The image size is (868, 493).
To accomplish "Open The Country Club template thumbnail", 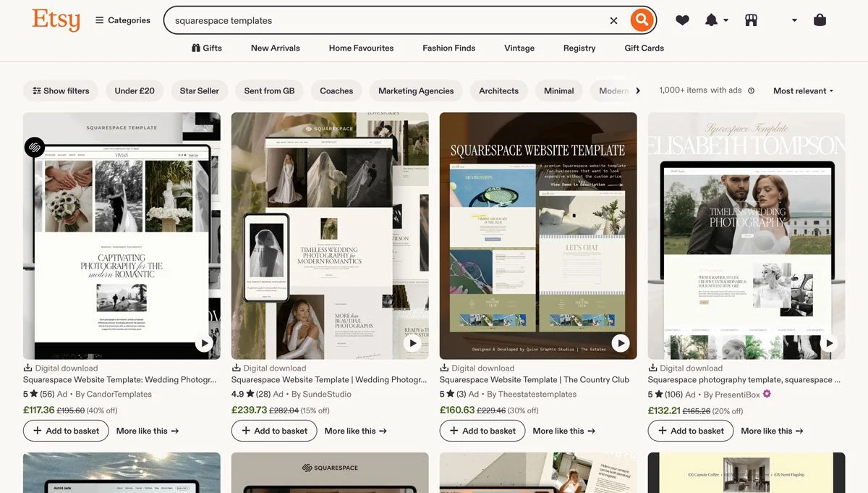I will (538, 235).
